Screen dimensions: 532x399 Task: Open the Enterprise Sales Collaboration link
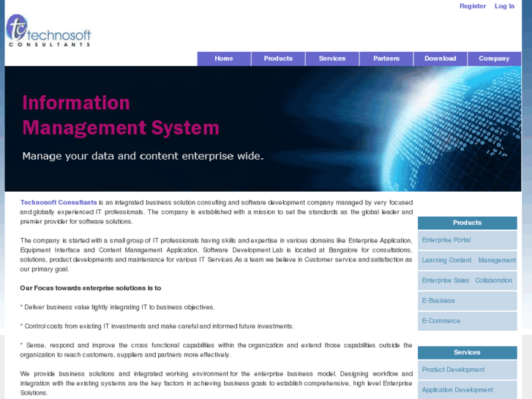pos(467,280)
